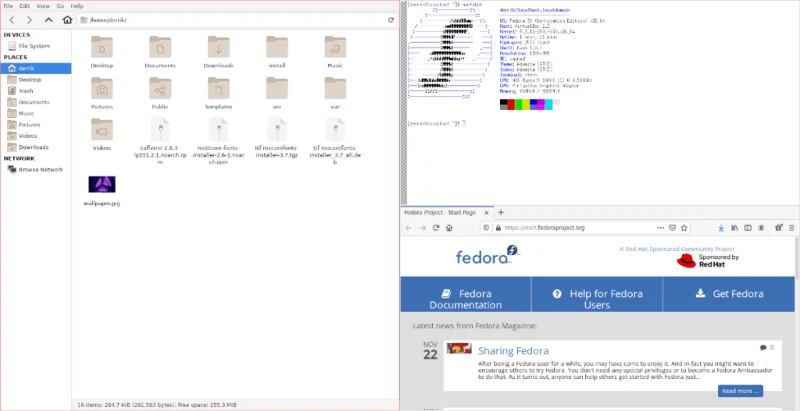The width and height of the screenshot is (800, 411).
Task: Bookmark this page with star icon
Action: click(684, 228)
